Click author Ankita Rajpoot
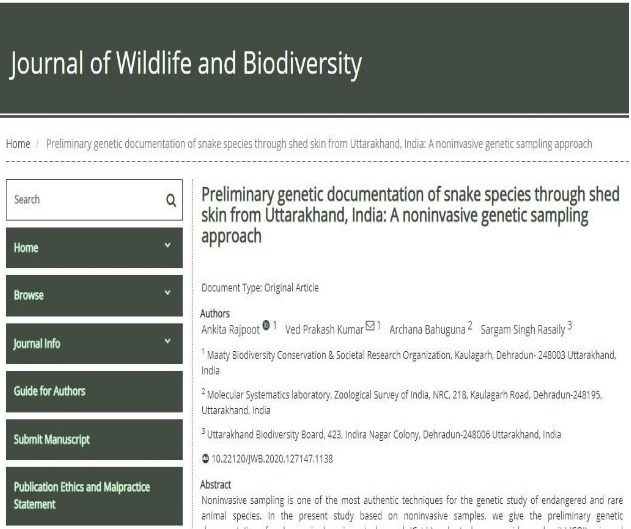Screen dimensions: 631x529 click(x=232, y=327)
